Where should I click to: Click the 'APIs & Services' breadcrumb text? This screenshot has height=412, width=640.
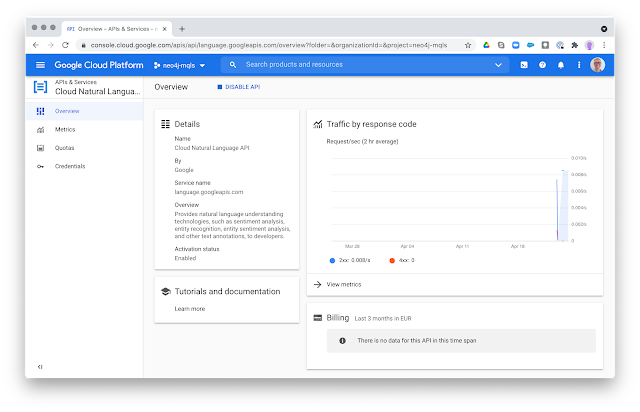(76, 82)
